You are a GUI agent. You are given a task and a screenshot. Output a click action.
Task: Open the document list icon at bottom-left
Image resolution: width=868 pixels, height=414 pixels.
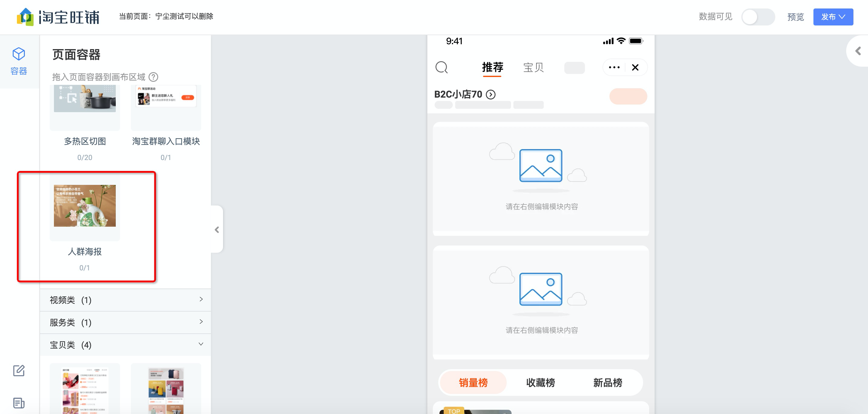[18, 403]
